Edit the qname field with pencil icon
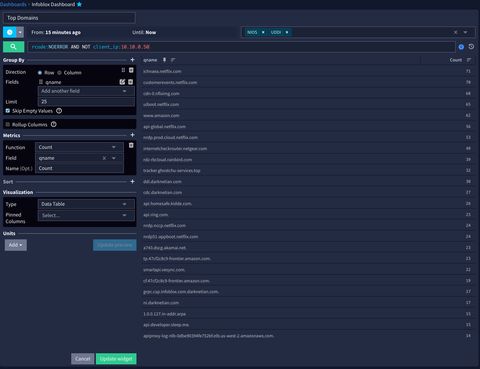 pos(122,82)
